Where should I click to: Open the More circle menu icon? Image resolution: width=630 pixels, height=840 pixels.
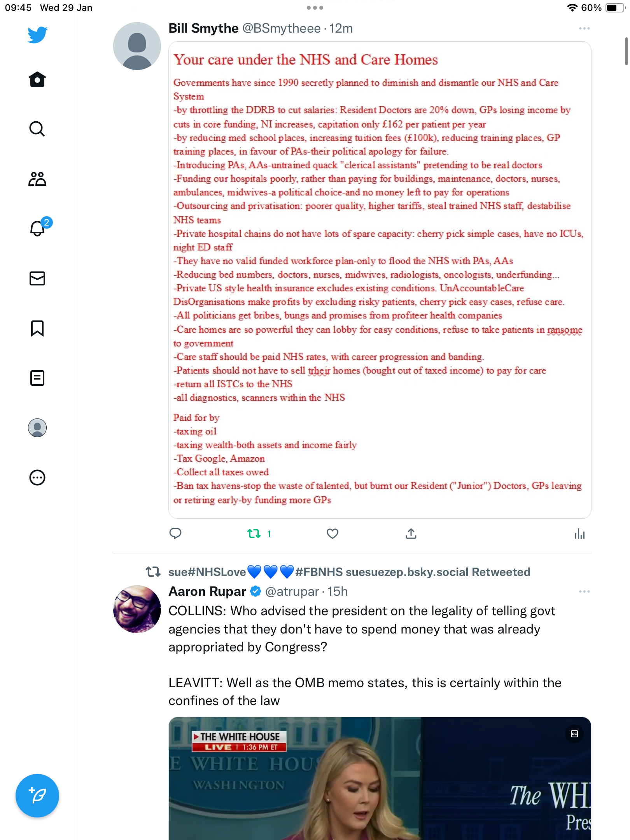(x=37, y=478)
